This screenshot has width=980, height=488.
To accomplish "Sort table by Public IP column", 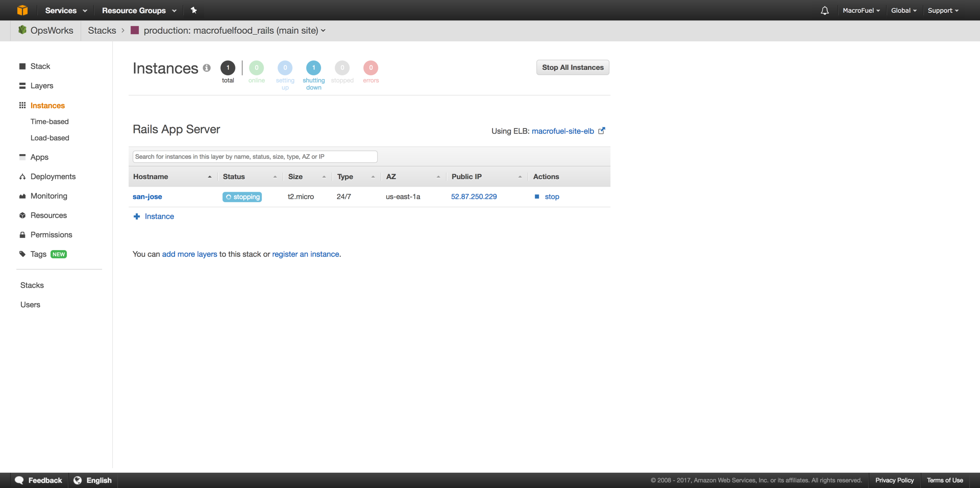I will (x=487, y=176).
